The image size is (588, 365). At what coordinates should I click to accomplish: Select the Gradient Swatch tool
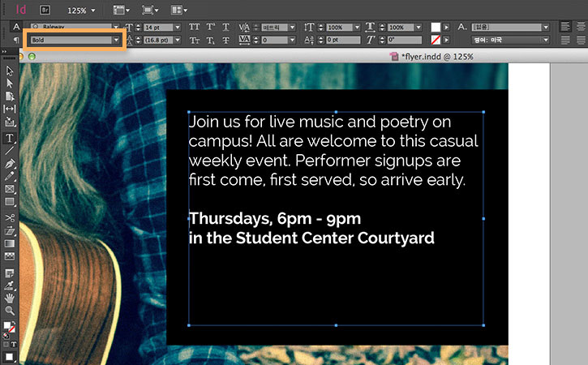click(x=10, y=243)
